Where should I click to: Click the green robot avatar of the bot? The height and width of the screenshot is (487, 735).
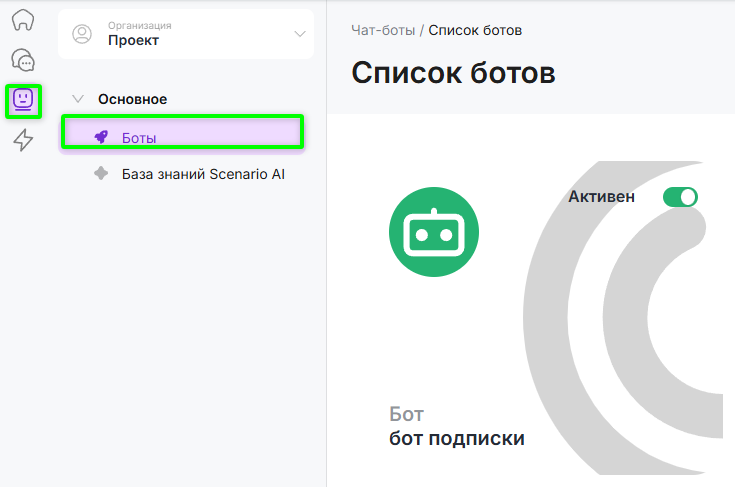coord(433,232)
